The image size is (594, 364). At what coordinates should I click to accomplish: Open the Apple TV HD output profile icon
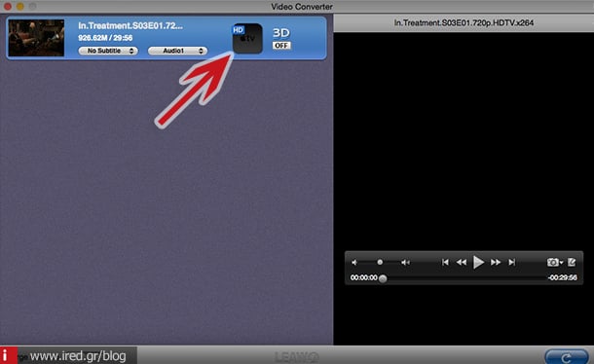(247, 38)
